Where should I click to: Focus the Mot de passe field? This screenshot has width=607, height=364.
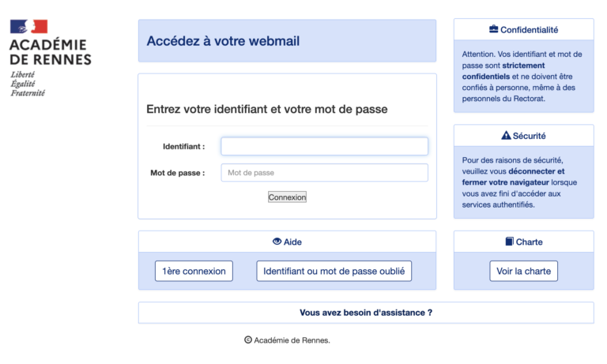pos(324,173)
